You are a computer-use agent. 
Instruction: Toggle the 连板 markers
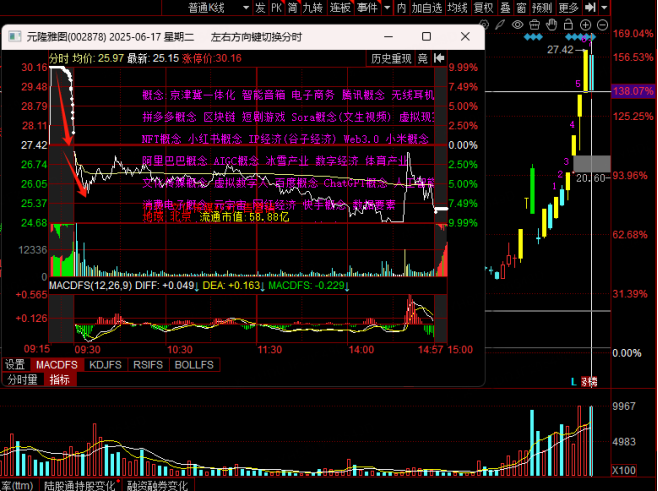[x=340, y=8]
